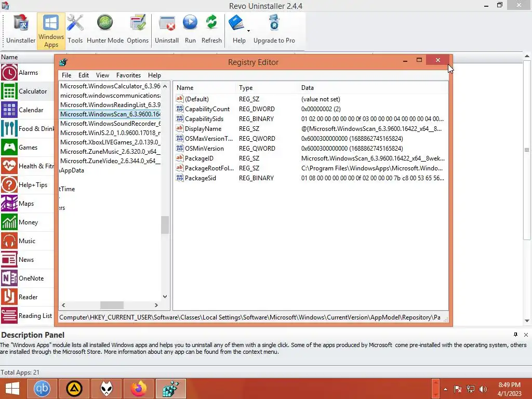Select the Calendar app entry

pos(27,110)
